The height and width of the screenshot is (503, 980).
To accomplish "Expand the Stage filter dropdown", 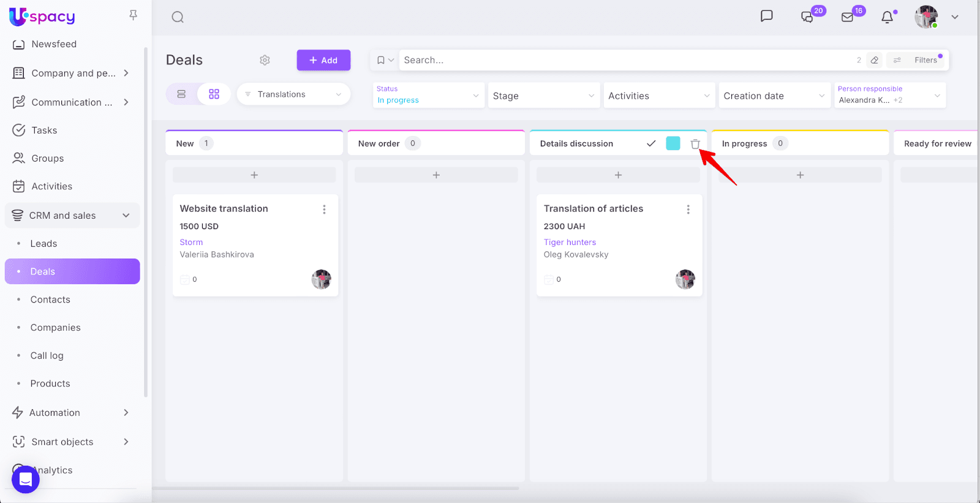I will tap(543, 96).
